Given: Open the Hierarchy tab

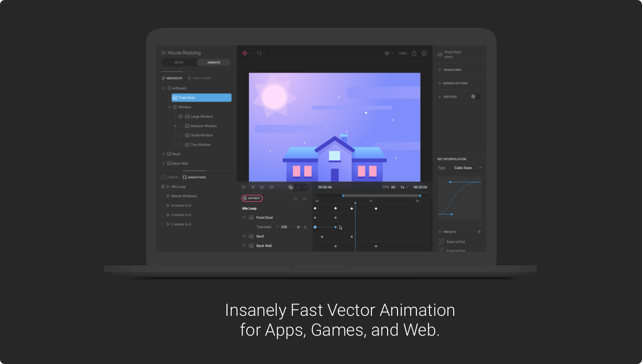Looking at the screenshot, I should point(172,78).
